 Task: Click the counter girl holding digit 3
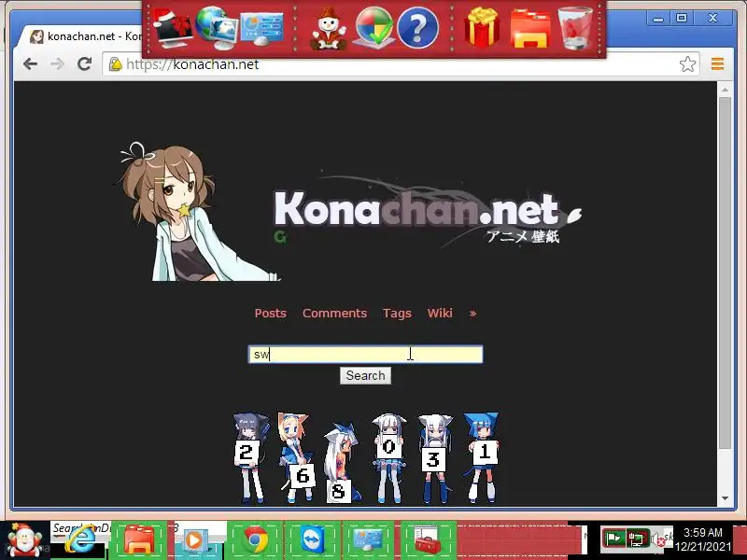434,458
